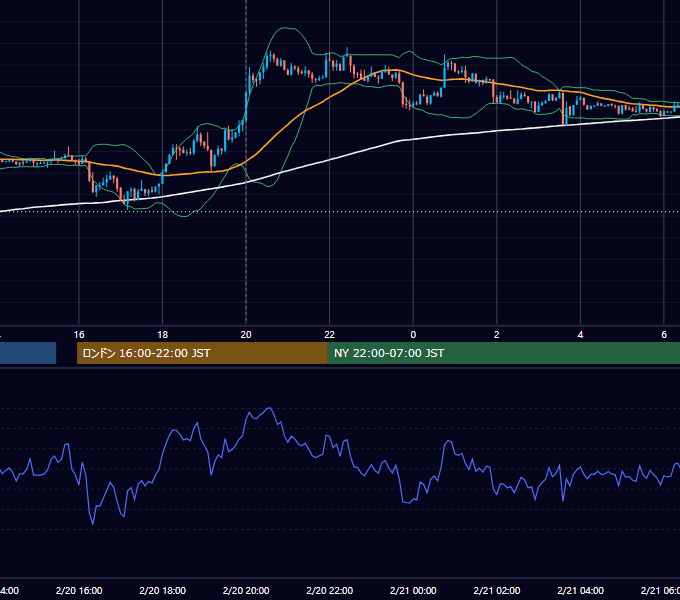680x600 pixels.
Task: Click the 2/20 20:00 date label
Action: click(246, 590)
